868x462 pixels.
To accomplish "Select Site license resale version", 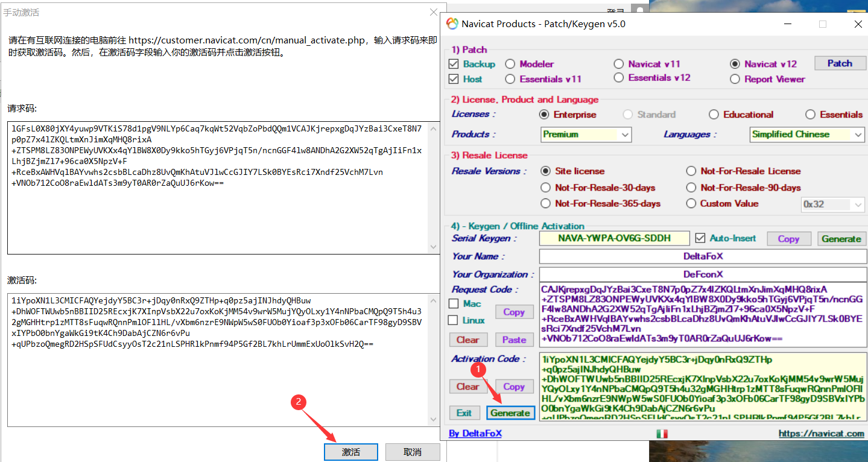I will tap(546, 171).
